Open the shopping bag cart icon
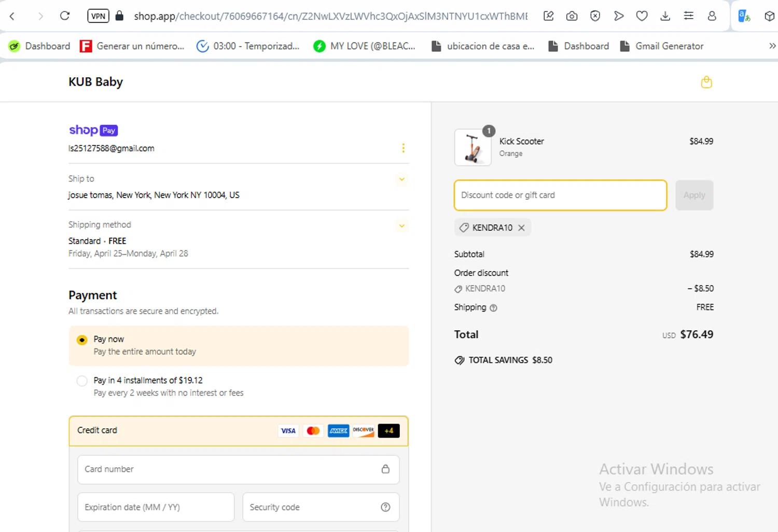This screenshot has width=778, height=532. pos(706,82)
